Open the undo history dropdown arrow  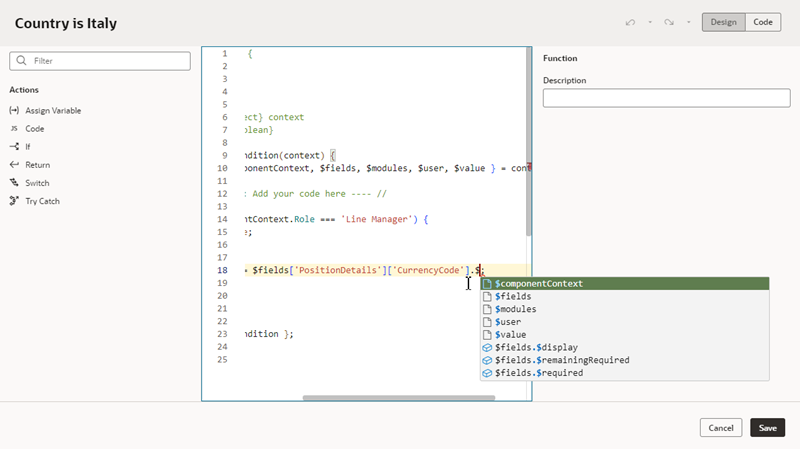tap(650, 22)
